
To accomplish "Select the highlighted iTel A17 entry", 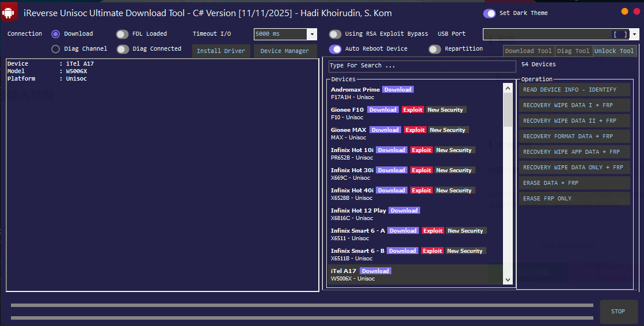I will pyautogui.click(x=416, y=275).
